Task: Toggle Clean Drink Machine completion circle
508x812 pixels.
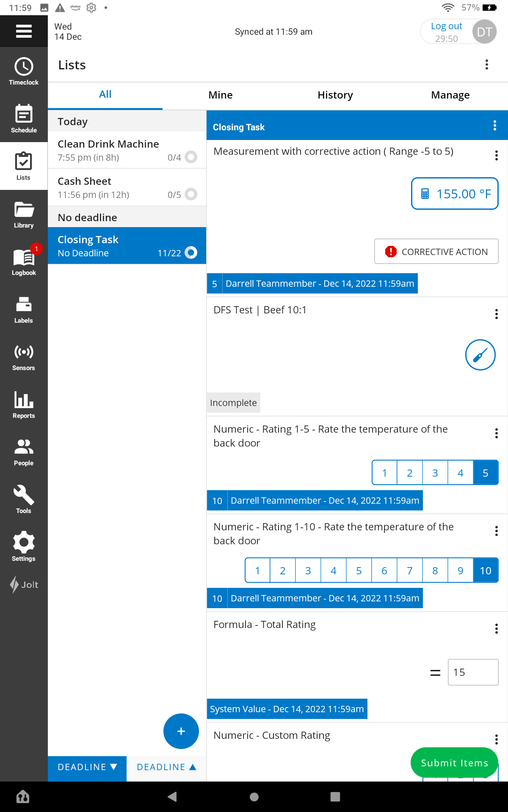Action: click(x=191, y=157)
